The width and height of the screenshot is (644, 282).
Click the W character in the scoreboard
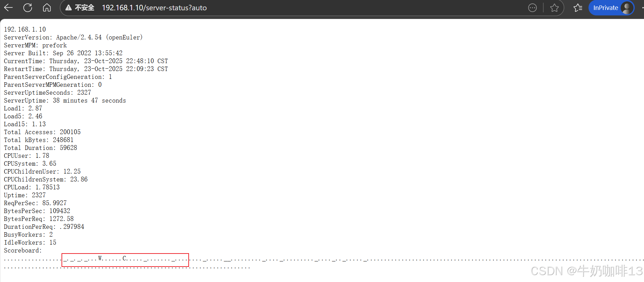pyautogui.click(x=100, y=258)
